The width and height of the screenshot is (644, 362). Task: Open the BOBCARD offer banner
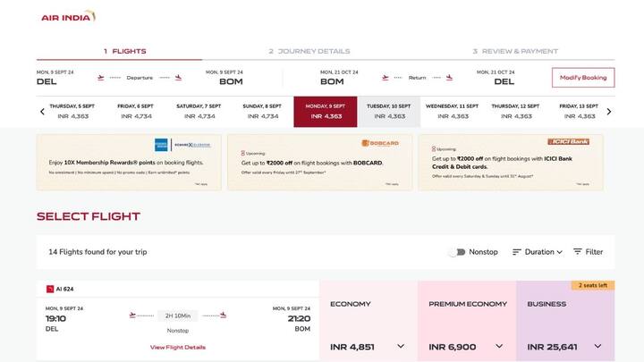318,162
